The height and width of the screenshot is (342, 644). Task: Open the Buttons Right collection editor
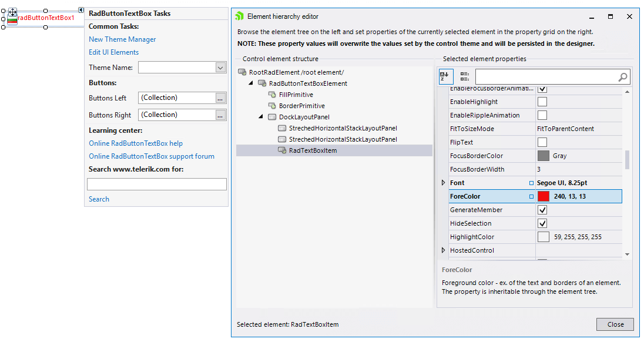(x=220, y=115)
